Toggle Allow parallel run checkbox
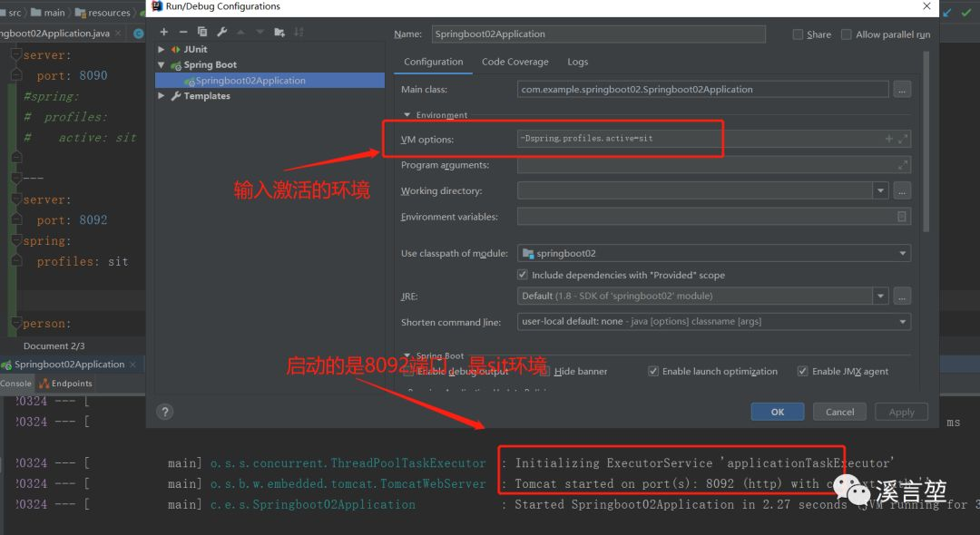Screen dimensions: 980x535 click(847, 34)
